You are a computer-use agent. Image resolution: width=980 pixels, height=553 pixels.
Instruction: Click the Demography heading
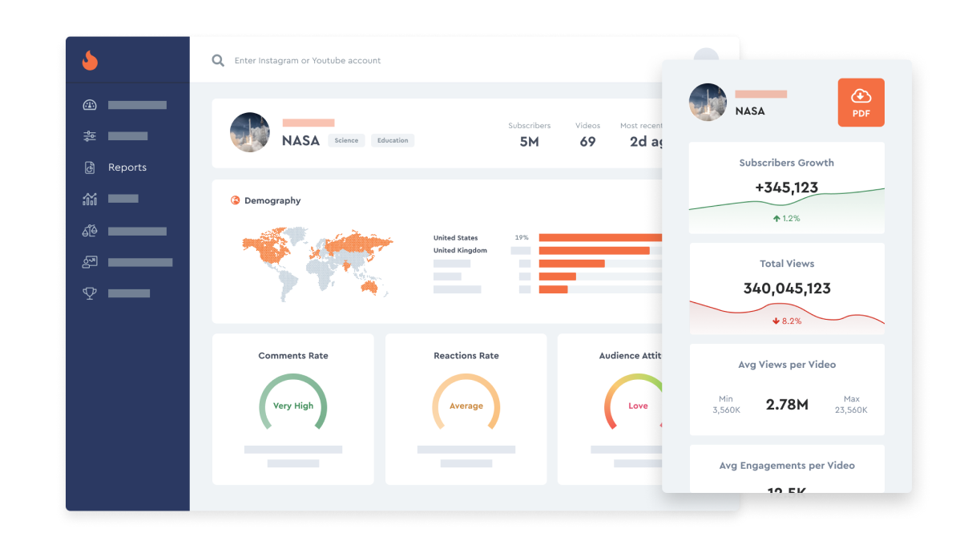(x=272, y=200)
